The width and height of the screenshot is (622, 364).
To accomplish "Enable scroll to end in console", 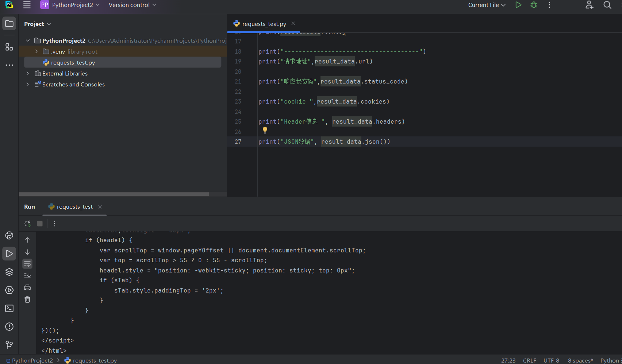I will [27, 276].
